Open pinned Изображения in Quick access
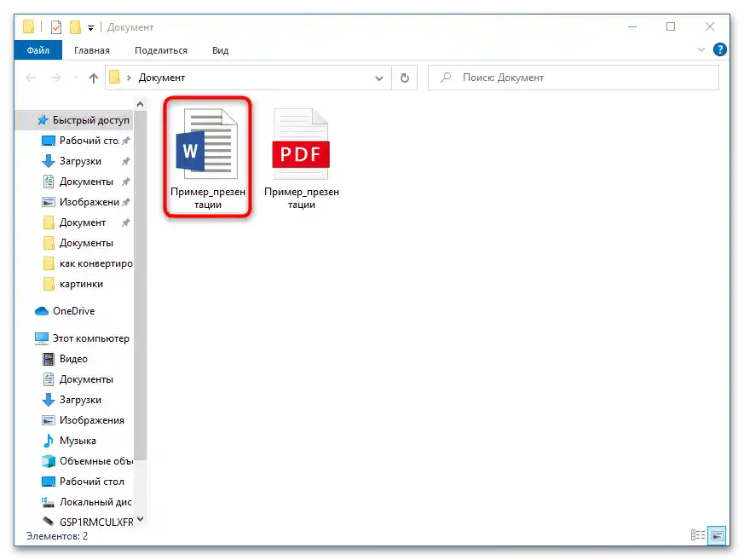This screenshot has height=560, width=744. pyautogui.click(x=85, y=202)
